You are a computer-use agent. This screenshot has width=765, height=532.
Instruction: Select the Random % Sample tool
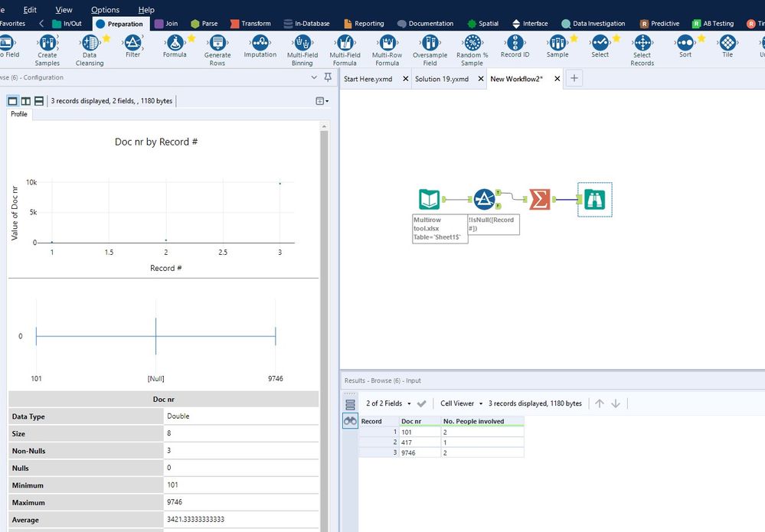pos(472,51)
